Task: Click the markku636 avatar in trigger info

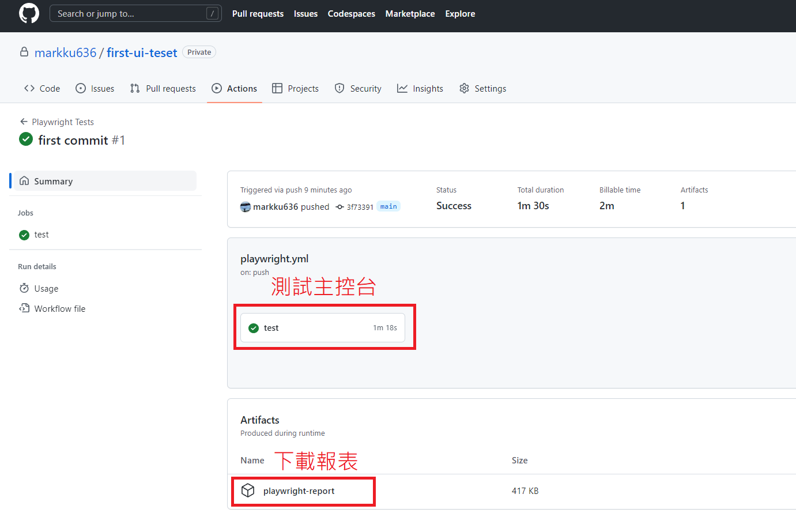Action: click(x=246, y=207)
